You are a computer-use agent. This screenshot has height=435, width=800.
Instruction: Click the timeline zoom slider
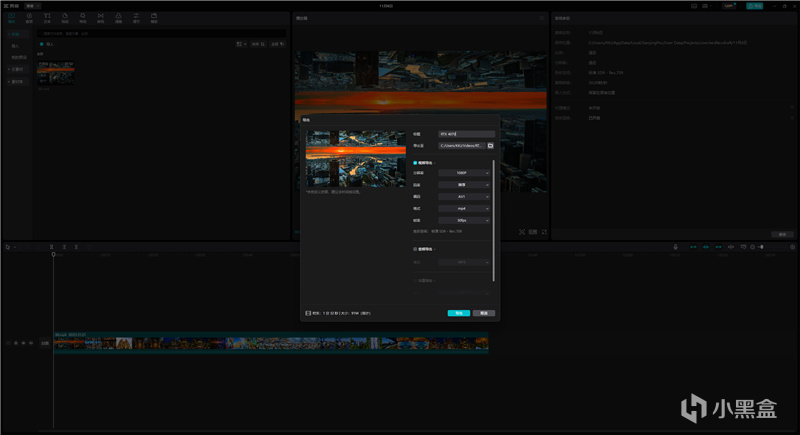pyautogui.click(x=762, y=246)
